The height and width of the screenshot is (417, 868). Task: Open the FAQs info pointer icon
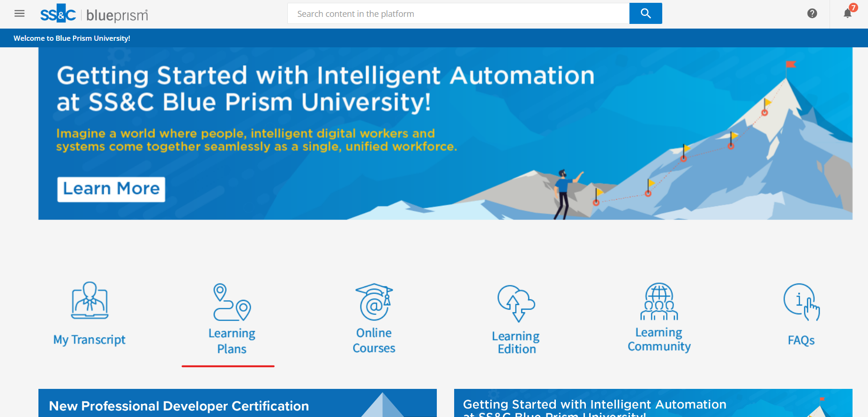[801, 302]
